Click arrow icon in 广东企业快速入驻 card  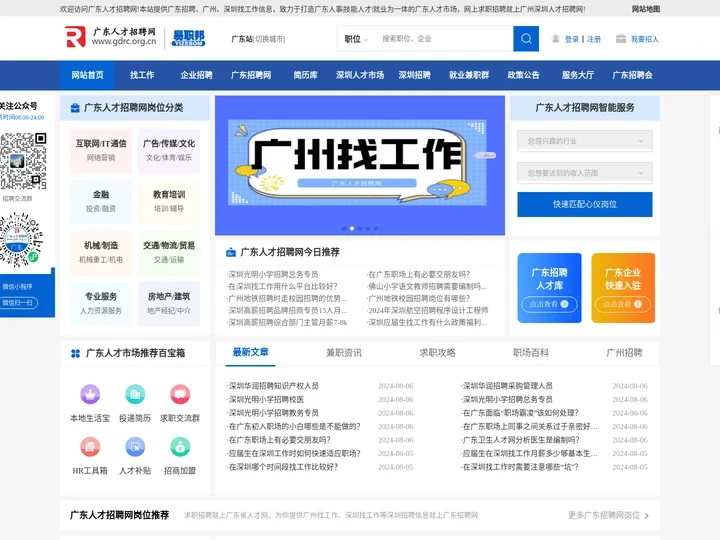638,304
